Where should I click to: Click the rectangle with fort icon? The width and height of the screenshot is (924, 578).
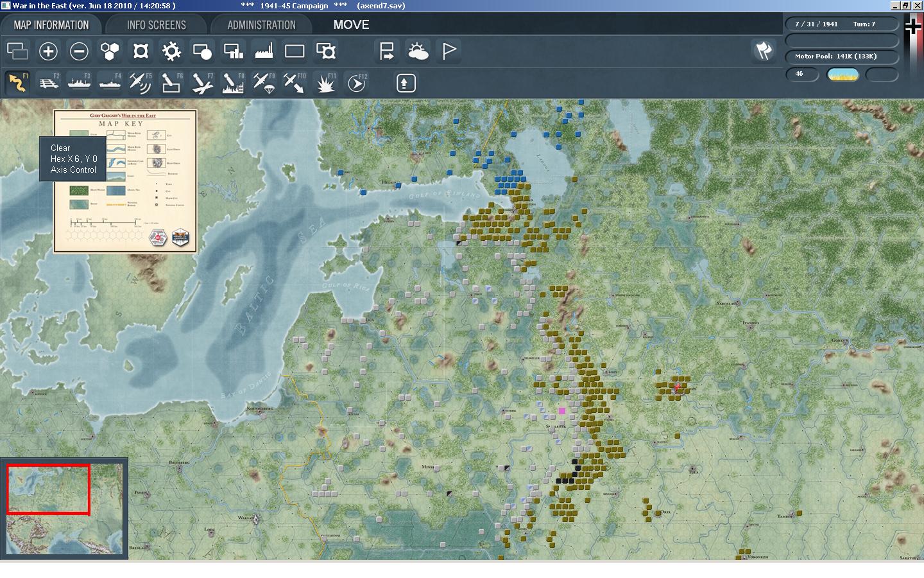(325, 51)
